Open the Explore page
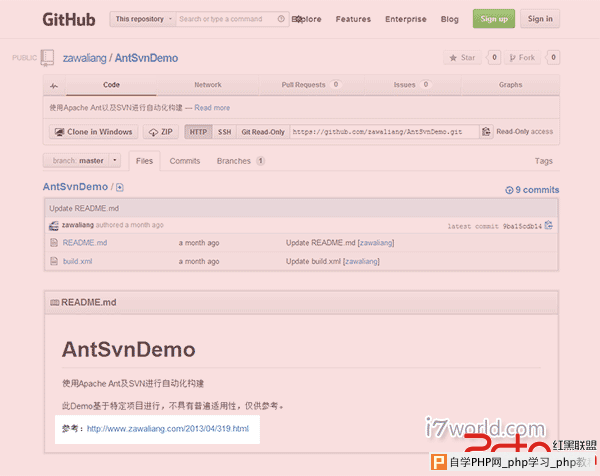600x476 pixels. coord(307,19)
